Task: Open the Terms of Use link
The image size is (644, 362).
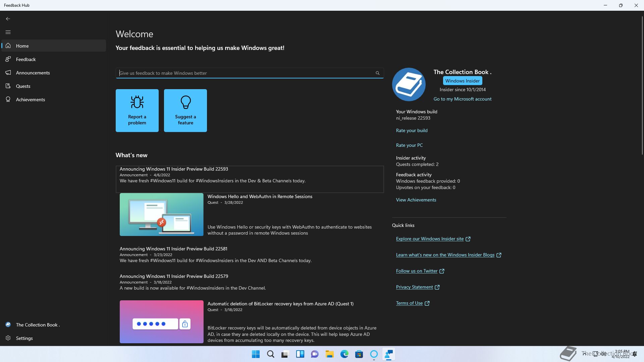Action: [413, 303]
